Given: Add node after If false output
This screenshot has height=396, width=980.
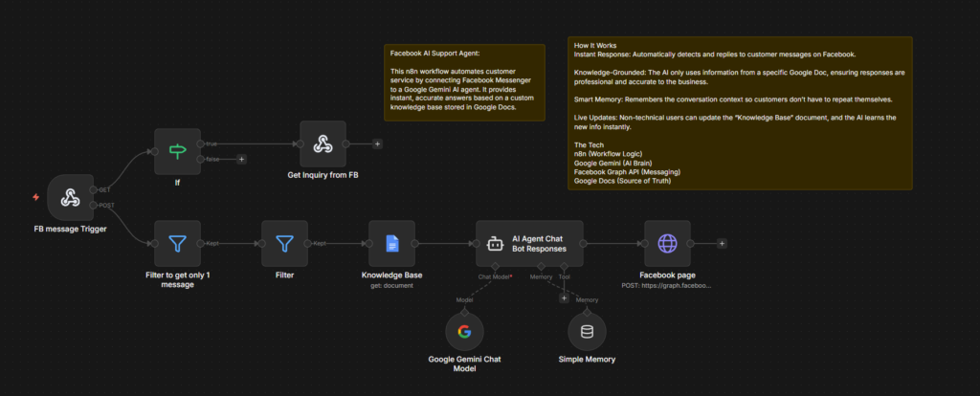Looking at the screenshot, I should pos(242,160).
